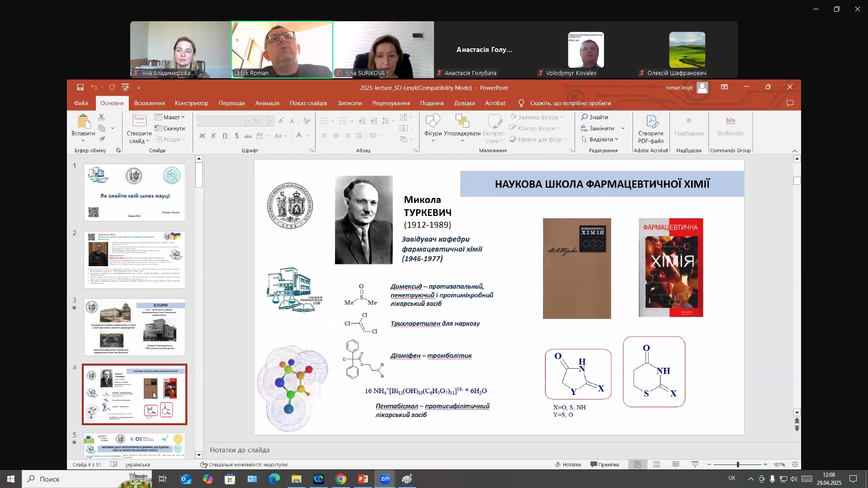Adjust the zoom slider handle

[x=738, y=465]
